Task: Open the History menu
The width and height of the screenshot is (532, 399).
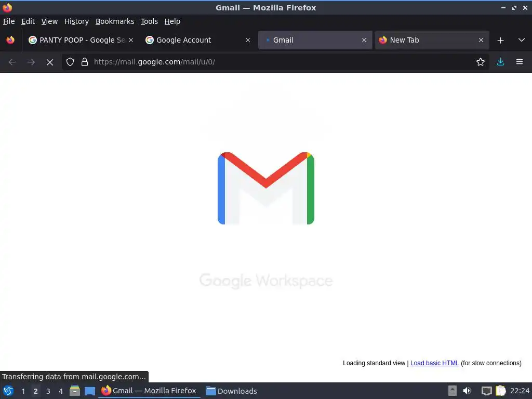Action: click(x=76, y=21)
